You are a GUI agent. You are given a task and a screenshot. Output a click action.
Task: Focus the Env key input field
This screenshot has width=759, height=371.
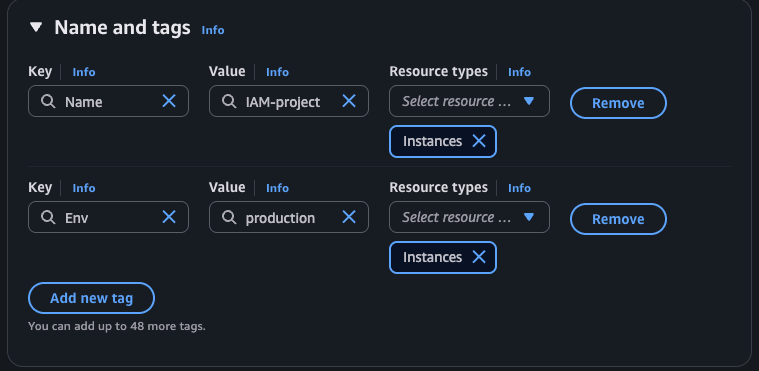point(108,217)
